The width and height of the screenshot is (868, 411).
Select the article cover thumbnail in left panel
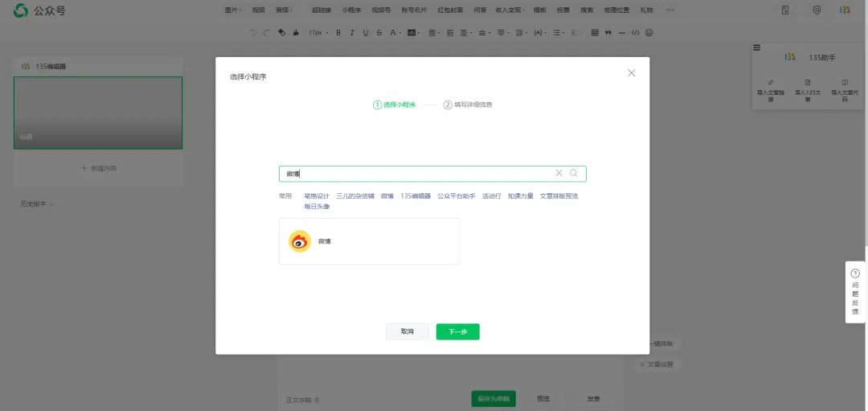[x=98, y=113]
